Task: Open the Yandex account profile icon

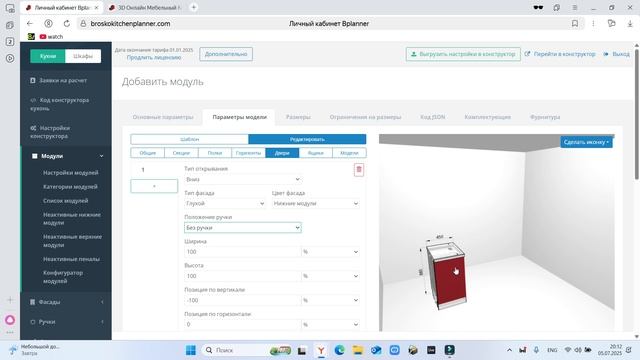Action: click(48, 24)
